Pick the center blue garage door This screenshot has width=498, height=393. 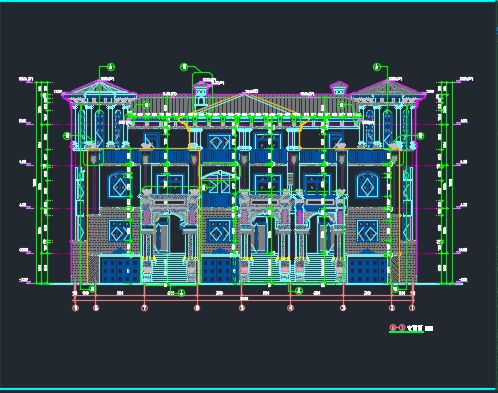coord(219,270)
